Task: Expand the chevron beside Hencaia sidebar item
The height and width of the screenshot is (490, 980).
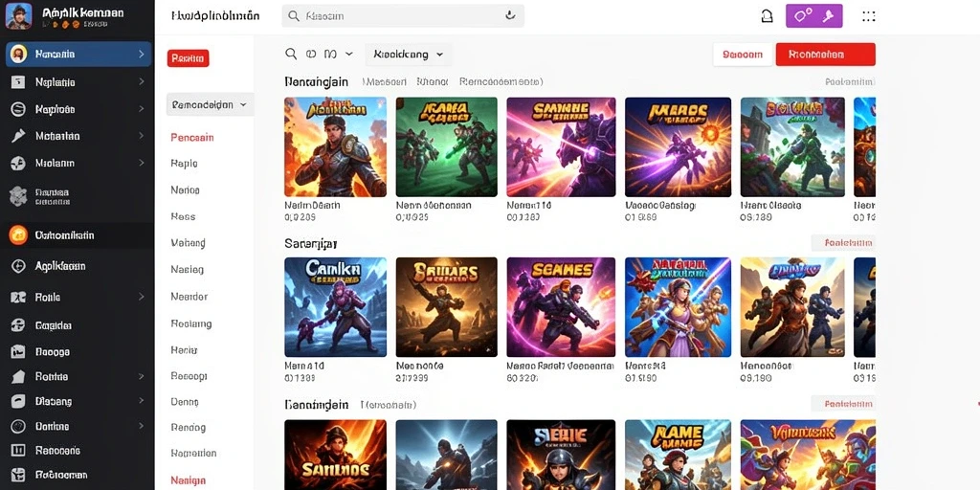Action: (x=142, y=55)
